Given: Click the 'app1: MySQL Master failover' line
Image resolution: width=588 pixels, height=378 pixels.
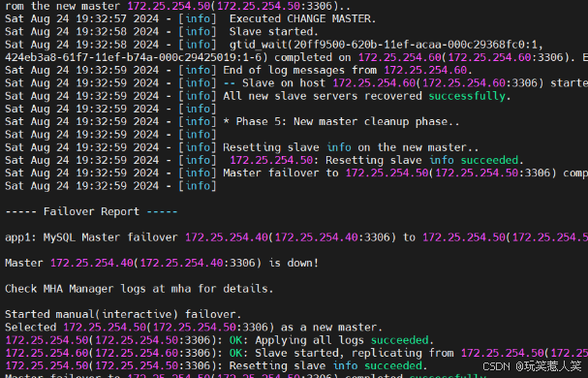Looking at the screenshot, I should point(296,237).
